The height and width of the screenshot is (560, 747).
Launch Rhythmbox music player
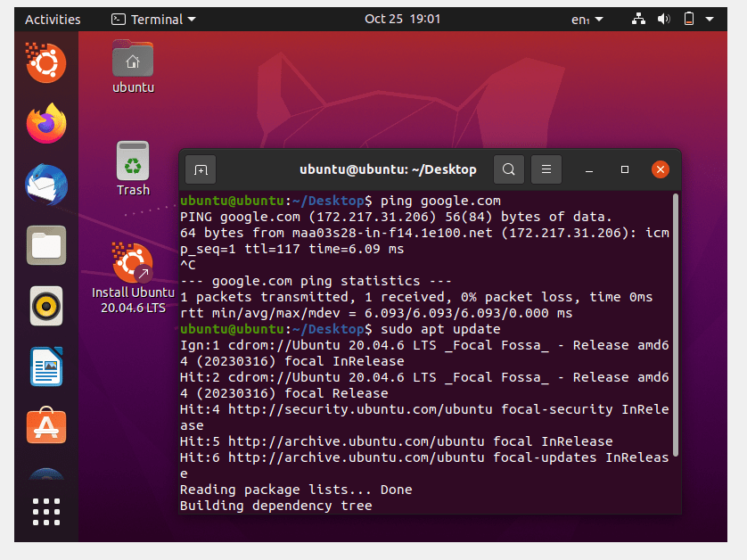coord(46,307)
